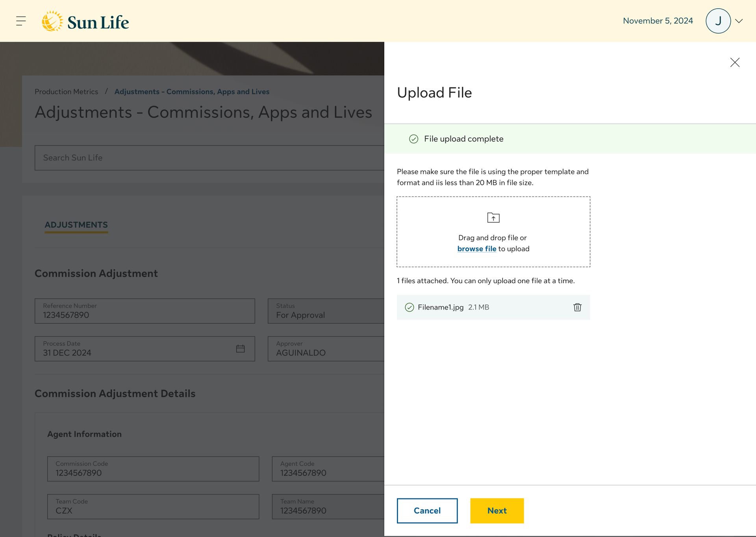The height and width of the screenshot is (537, 756).
Task: Click the 2.1 MB file size text
Action: (478, 307)
